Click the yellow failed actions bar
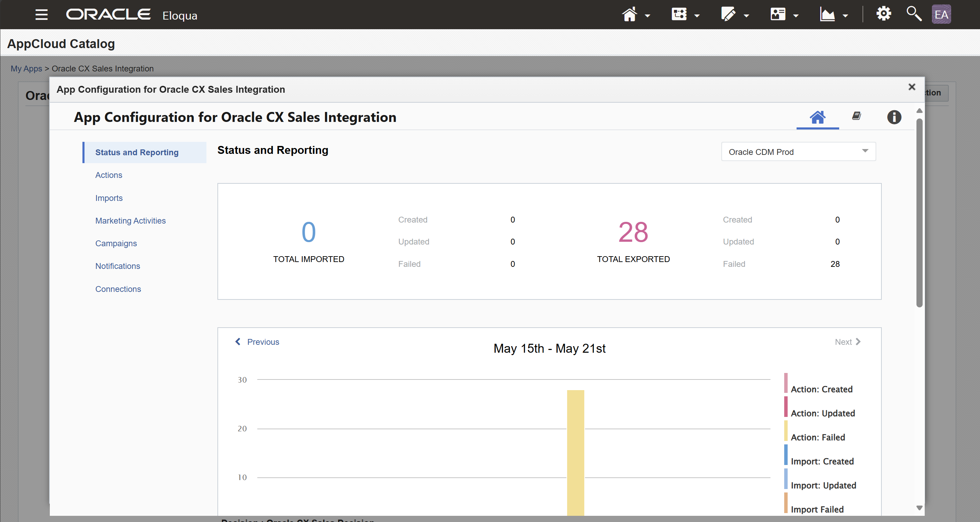The width and height of the screenshot is (980, 522). click(x=575, y=452)
